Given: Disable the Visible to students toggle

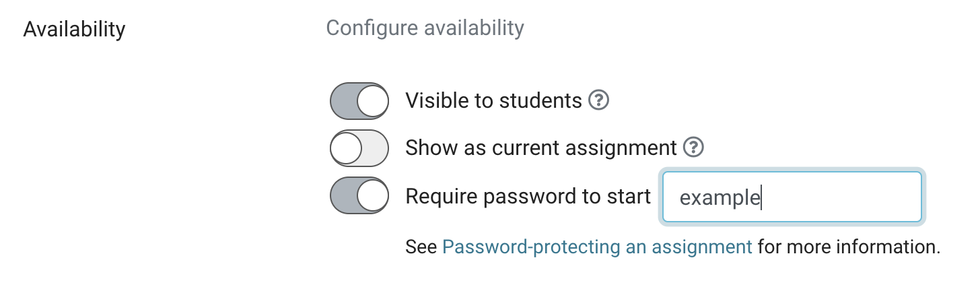Looking at the screenshot, I should (x=359, y=101).
